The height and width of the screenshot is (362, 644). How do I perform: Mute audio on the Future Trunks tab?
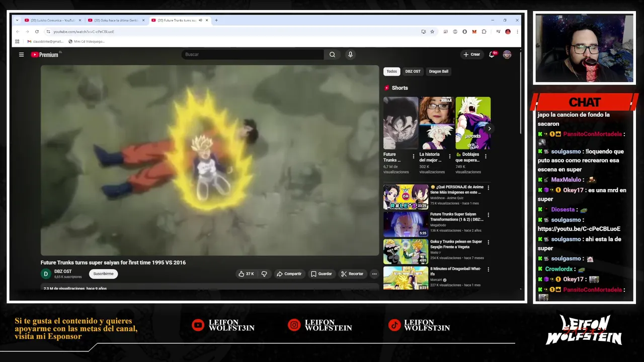[200, 20]
